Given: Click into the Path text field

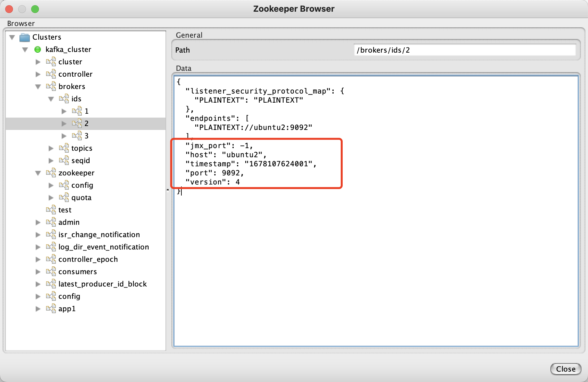Looking at the screenshot, I should click(464, 50).
